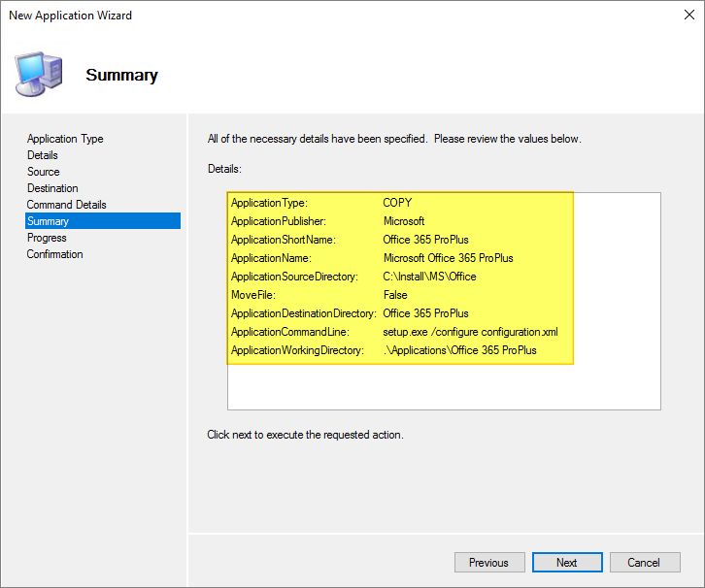The image size is (705, 588).
Task: Cancel the wizard with the Cancel button
Action: point(643,563)
